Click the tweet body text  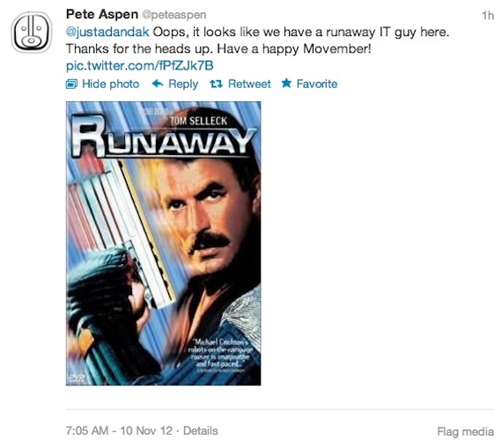point(258,40)
